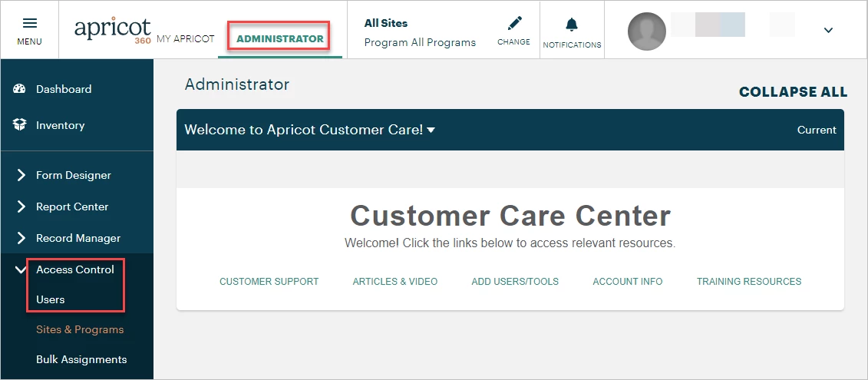Select Report Center menu item
The height and width of the screenshot is (380, 868).
(72, 207)
